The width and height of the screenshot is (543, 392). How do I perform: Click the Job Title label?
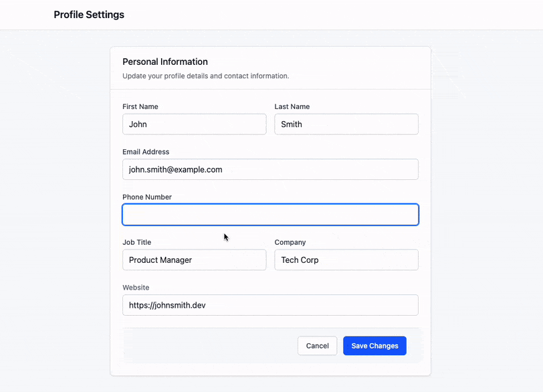coord(137,242)
